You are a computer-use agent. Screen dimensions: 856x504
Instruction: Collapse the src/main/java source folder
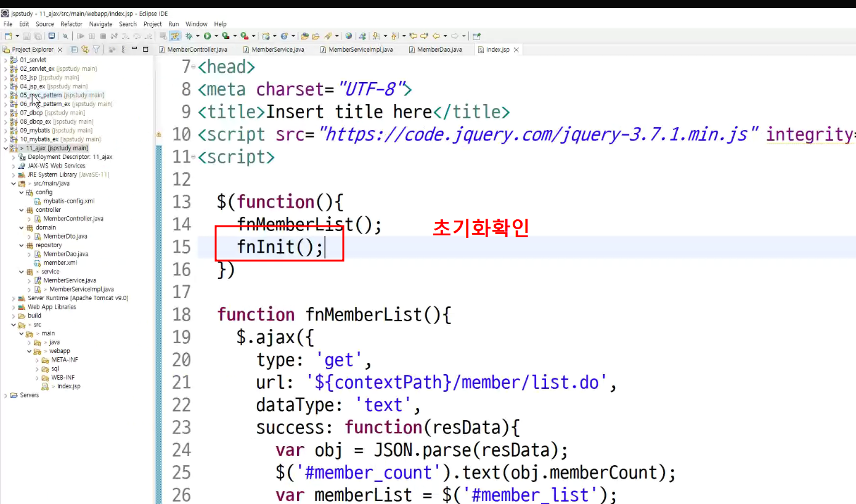(x=13, y=184)
